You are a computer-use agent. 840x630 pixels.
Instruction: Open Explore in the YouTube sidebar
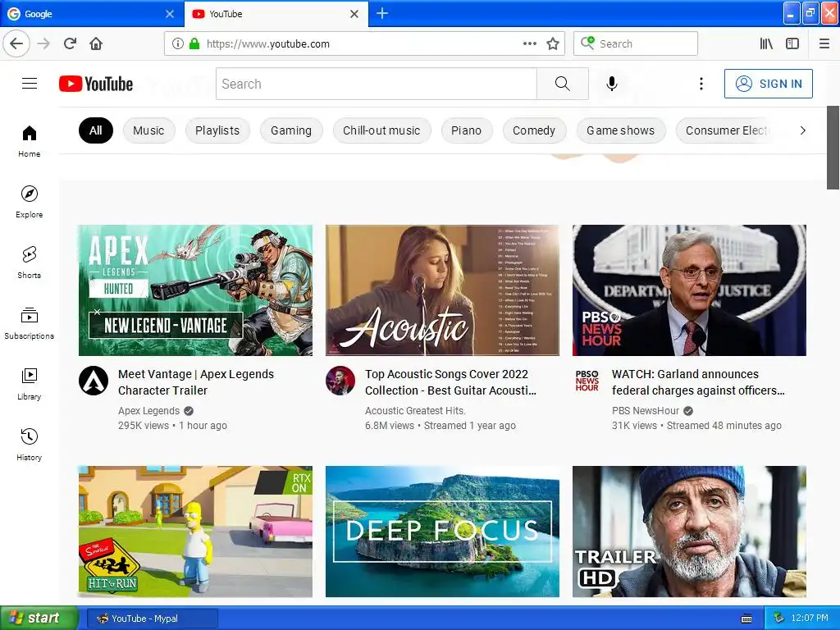coord(29,202)
